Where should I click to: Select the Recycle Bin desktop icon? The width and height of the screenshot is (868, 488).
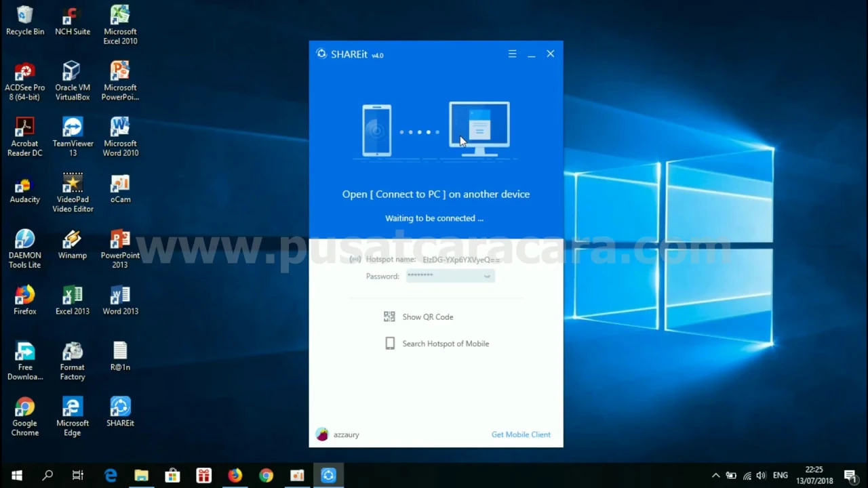click(x=25, y=21)
